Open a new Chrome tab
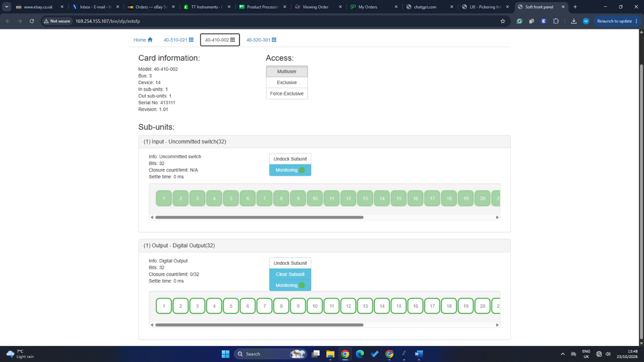 tap(574, 6)
